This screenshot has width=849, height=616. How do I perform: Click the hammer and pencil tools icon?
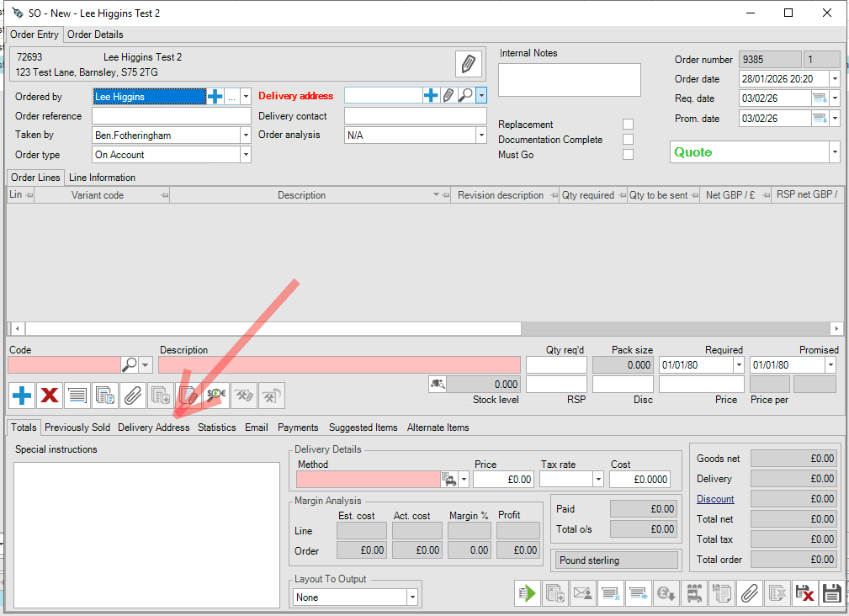click(244, 396)
